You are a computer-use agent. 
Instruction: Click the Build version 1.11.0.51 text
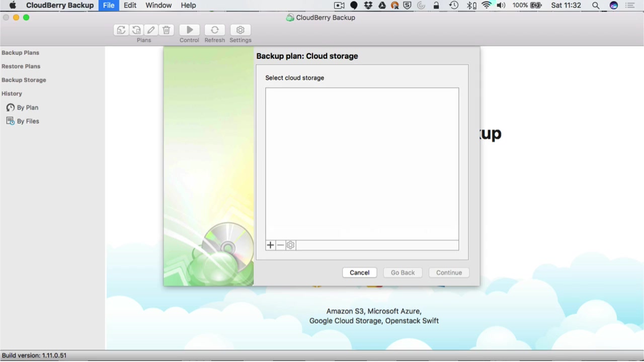pyautogui.click(x=34, y=355)
